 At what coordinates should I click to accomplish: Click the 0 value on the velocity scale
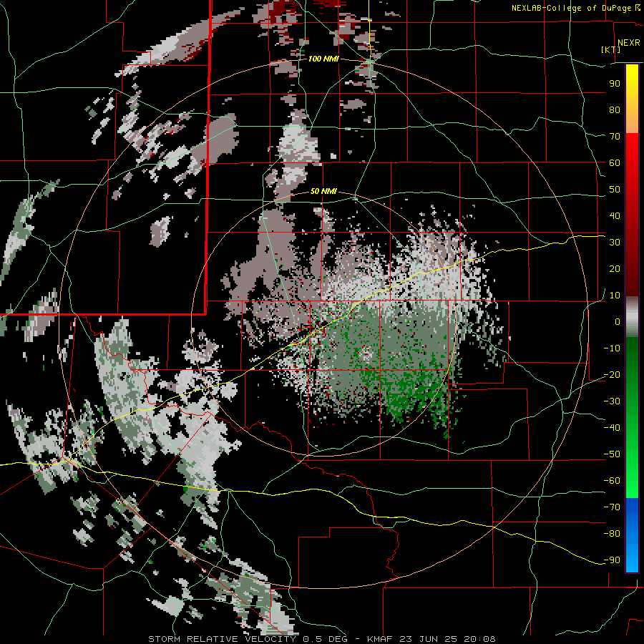618,322
